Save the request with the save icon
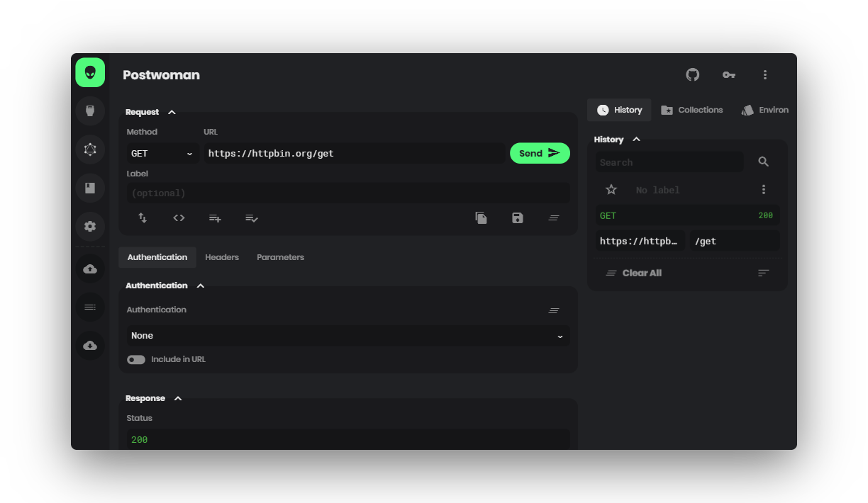 click(518, 217)
